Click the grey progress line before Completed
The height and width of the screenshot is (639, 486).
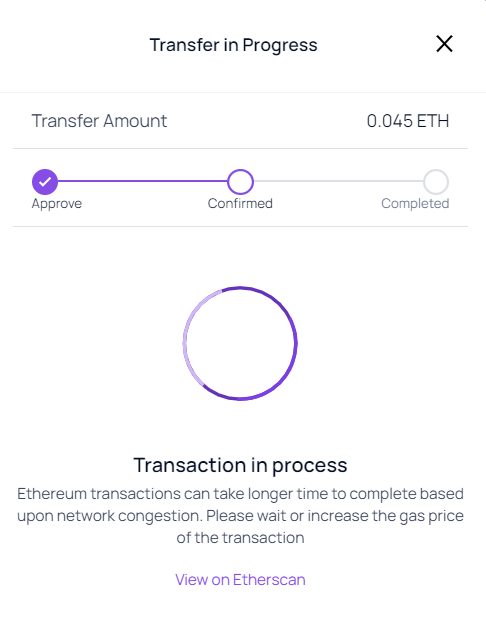click(338, 181)
